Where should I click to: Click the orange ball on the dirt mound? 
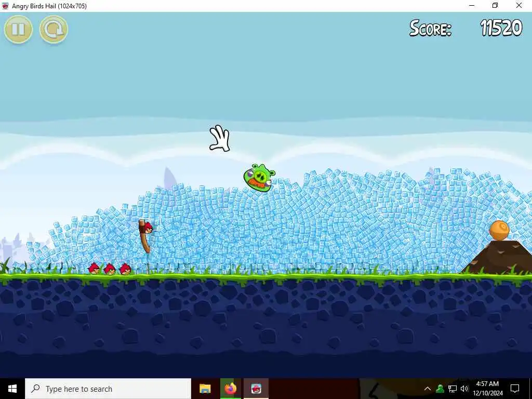tap(499, 230)
